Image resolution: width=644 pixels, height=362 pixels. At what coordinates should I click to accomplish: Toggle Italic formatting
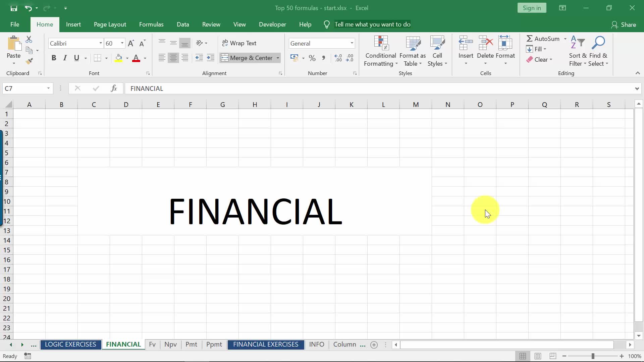pyautogui.click(x=65, y=58)
